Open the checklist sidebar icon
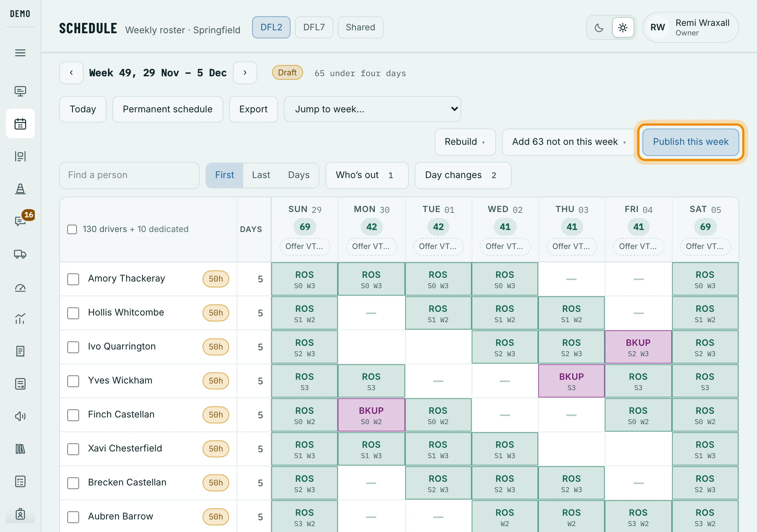Image resolution: width=757 pixels, height=532 pixels. [x=20, y=481]
